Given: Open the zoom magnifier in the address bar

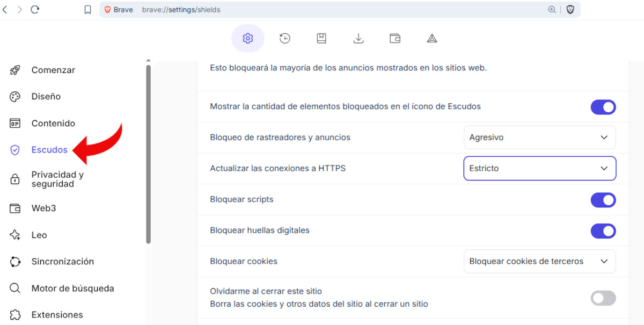Looking at the screenshot, I should point(552,9).
